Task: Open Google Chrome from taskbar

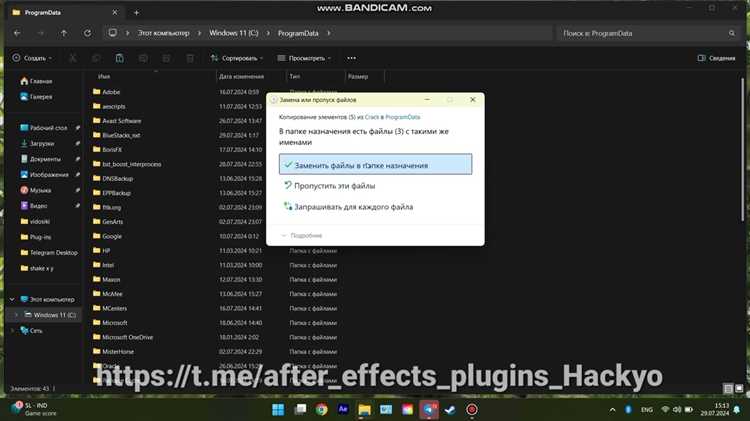Action: (x=321, y=410)
